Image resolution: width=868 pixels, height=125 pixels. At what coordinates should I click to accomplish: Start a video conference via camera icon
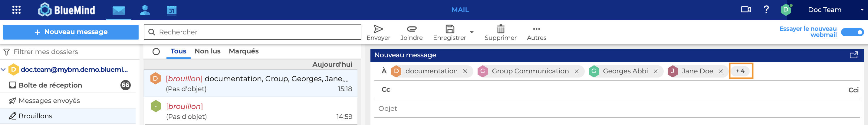pyautogui.click(x=746, y=9)
